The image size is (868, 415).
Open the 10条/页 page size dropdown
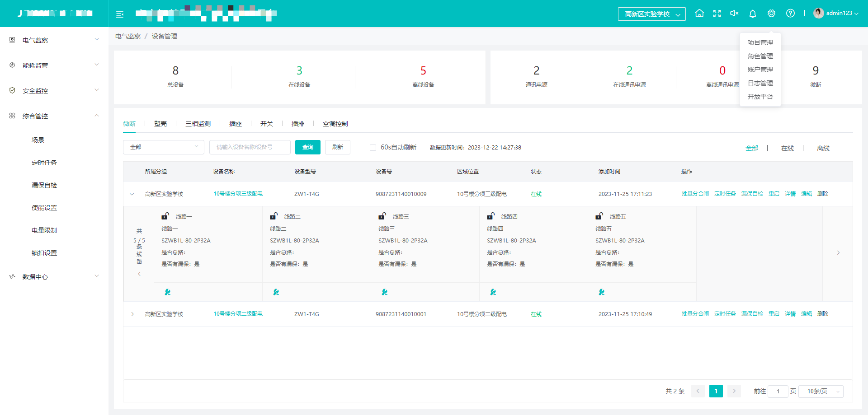pyautogui.click(x=821, y=391)
